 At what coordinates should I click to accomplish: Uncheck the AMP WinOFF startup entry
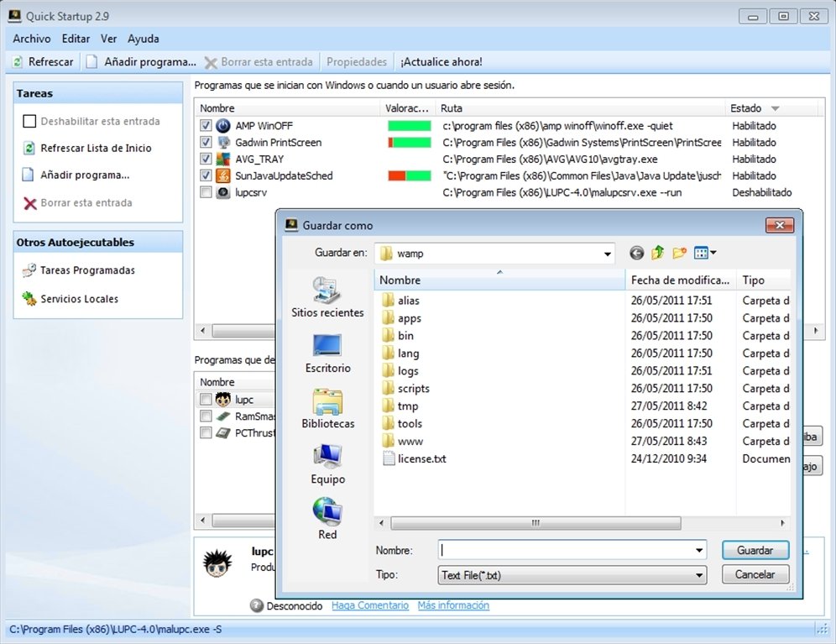pyautogui.click(x=206, y=126)
